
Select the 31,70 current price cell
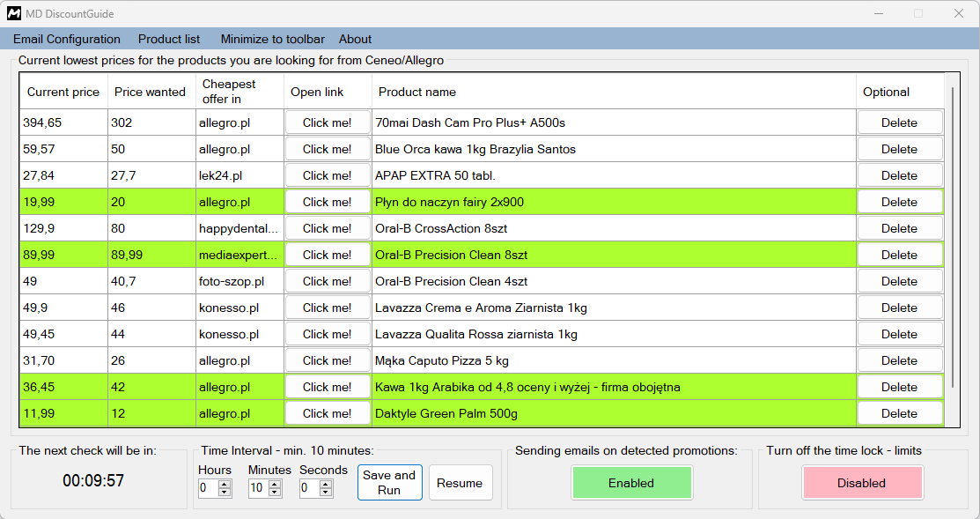63,360
